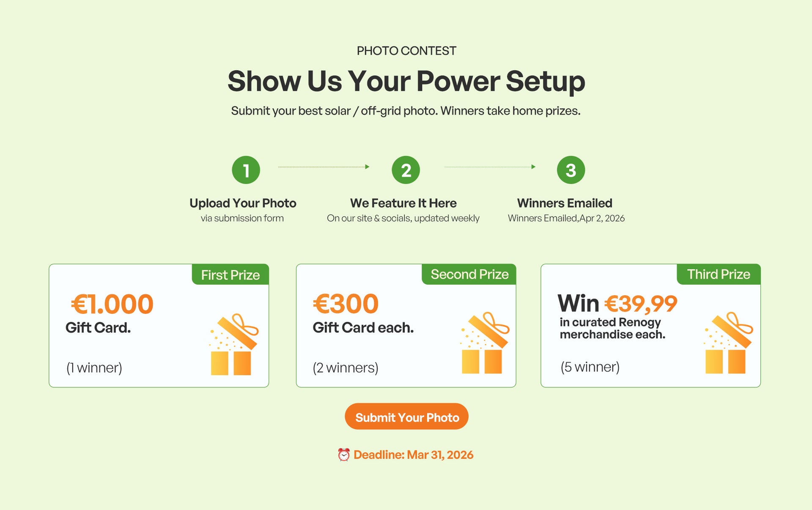Select the Second Prize green label
Image resolution: width=812 pixels, height=510 pixels.
(469, 274)
